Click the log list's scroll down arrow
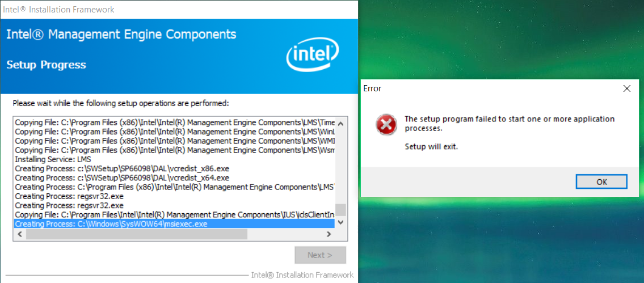The height and width of the screenshot is (283, 644). tap(340, 222)
